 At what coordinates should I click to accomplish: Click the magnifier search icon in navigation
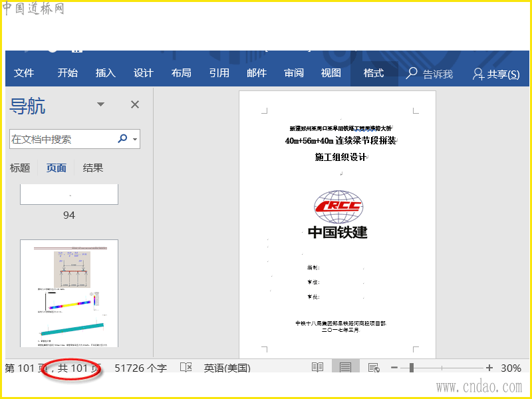(122, 138)
